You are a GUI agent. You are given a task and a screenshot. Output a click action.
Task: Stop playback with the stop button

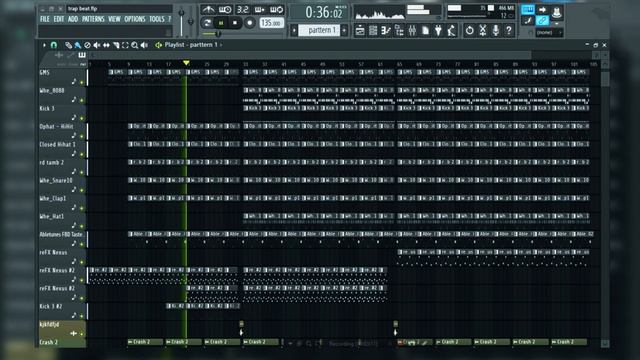click(x=235, y=23)
